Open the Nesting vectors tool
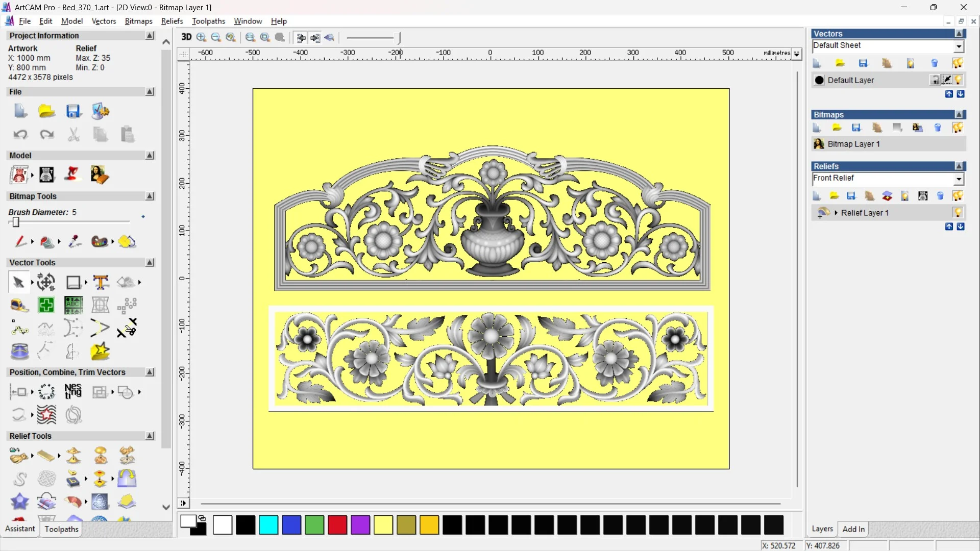The image size is (980, 551). pos(73,392)
